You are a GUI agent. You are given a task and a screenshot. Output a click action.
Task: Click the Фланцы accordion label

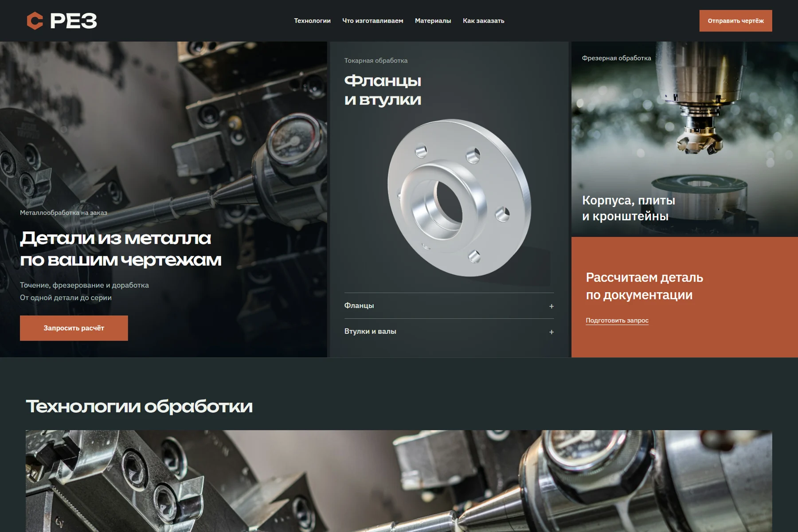click(359, 305)
